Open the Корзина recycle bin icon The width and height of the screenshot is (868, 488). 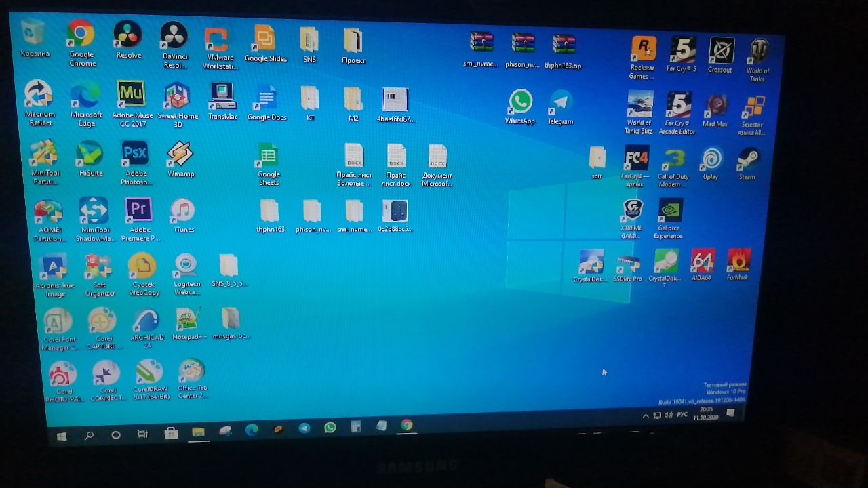click(x=34, y=38)
